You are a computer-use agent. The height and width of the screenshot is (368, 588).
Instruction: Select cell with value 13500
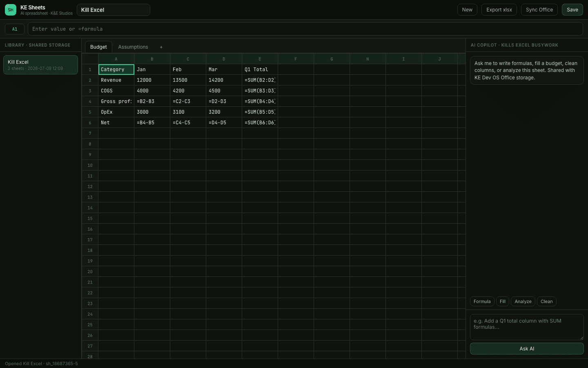pyautogui.click(x=188, y=80)
